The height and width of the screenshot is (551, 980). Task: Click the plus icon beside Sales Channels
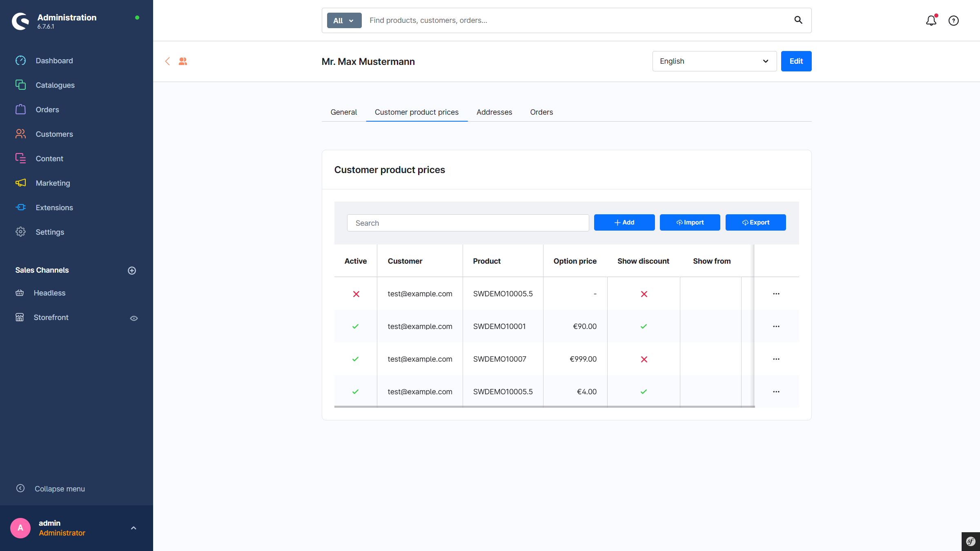point(131,270)
